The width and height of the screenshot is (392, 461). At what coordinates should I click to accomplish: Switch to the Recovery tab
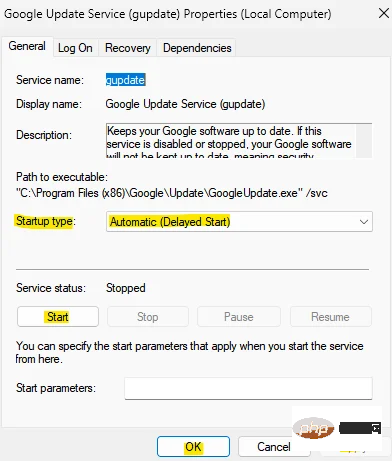(x=127, y=48)
